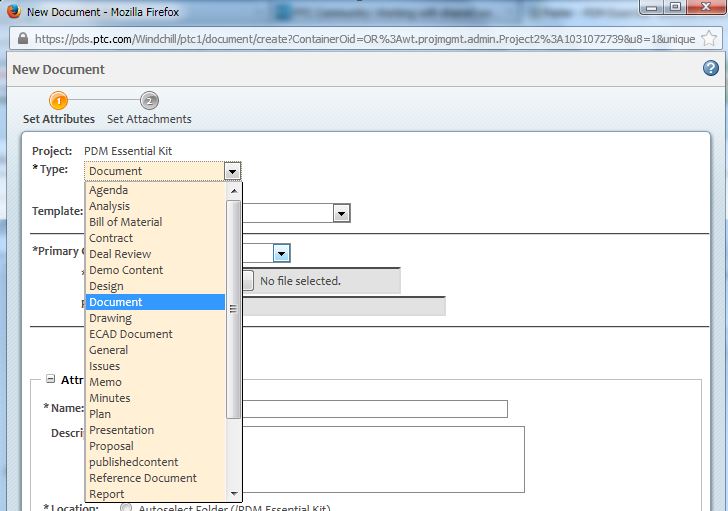
Task: Pick Memo document type
Action: click(x=155, y=382)
